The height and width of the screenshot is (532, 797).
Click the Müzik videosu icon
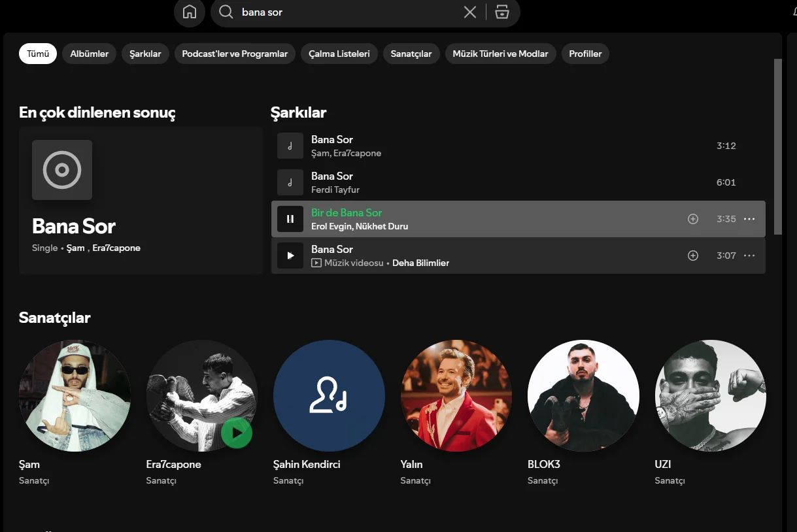pyautogui.click(x=316, y=263)
